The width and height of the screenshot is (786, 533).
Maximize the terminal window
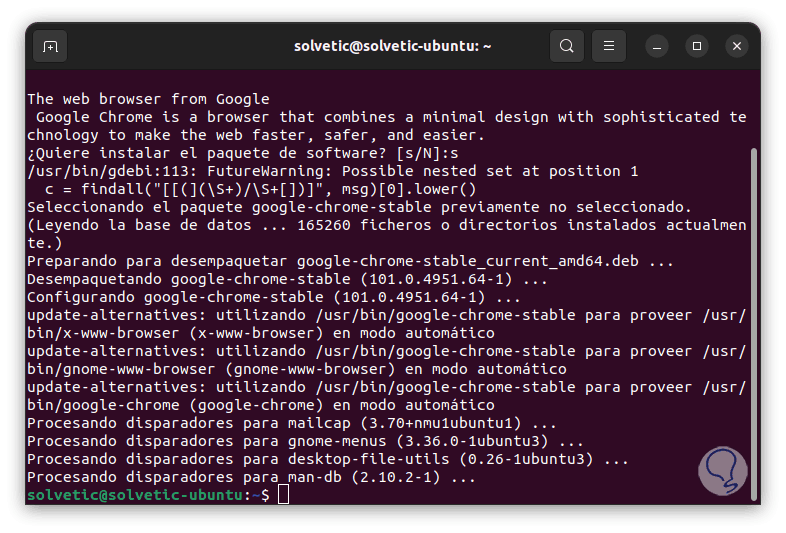(x=697, y=46)
